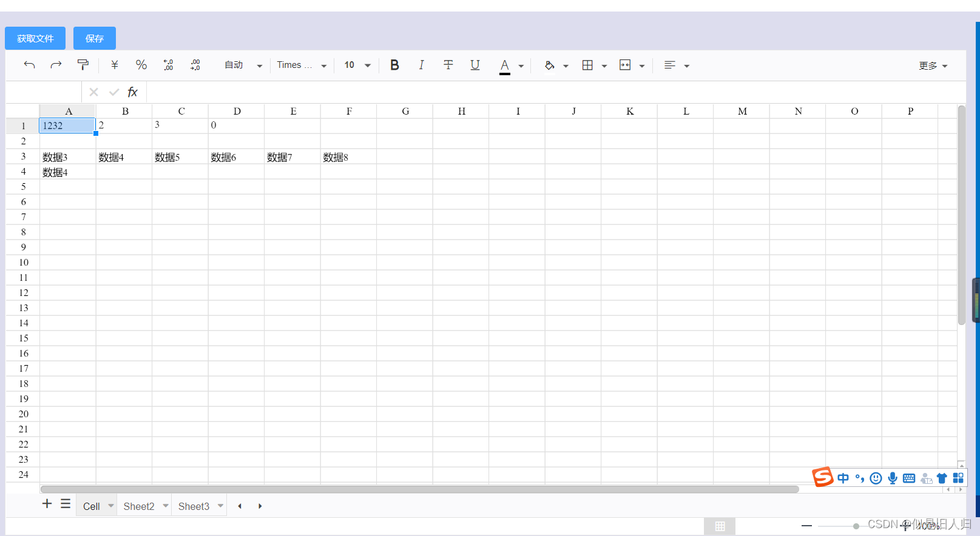The image size is (980, 536).
Task: Open fill color dropdown arrow
Action: click(566, 66)
